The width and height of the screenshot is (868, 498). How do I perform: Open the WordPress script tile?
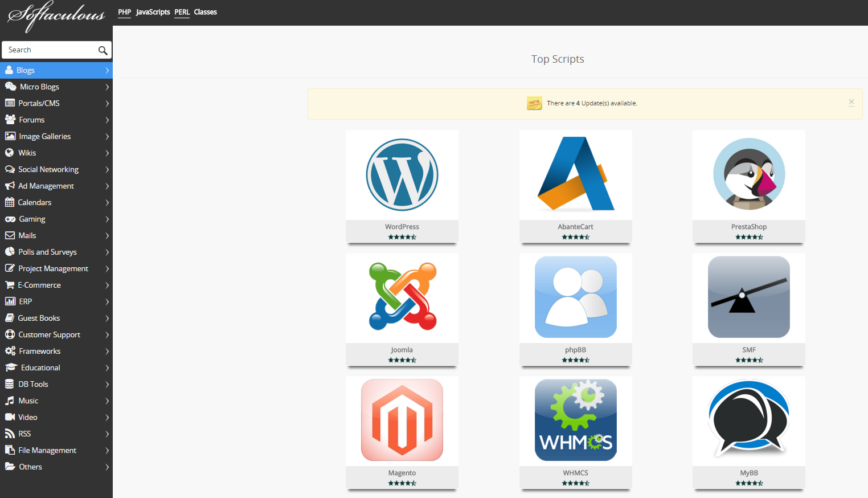coord(402,186)
